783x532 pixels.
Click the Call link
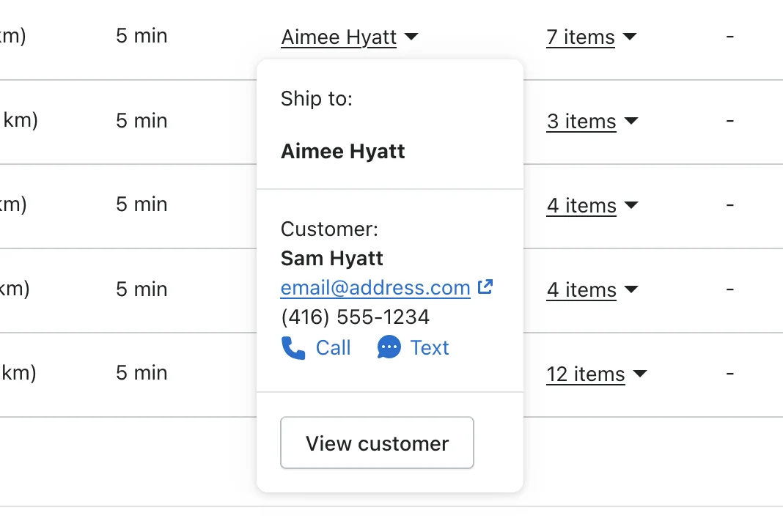pos(333,348)
